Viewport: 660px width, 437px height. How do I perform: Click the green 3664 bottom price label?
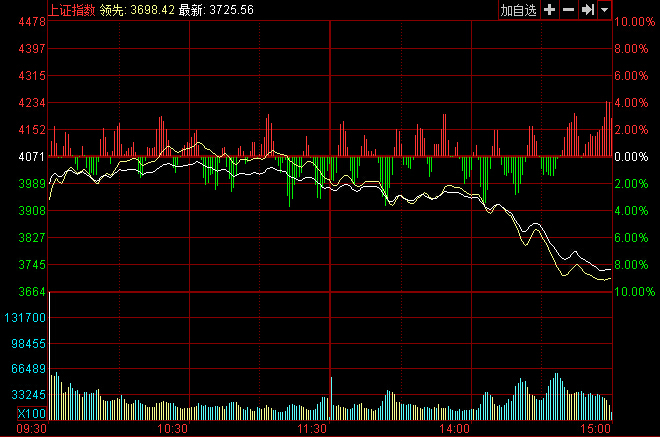[33, 292]
